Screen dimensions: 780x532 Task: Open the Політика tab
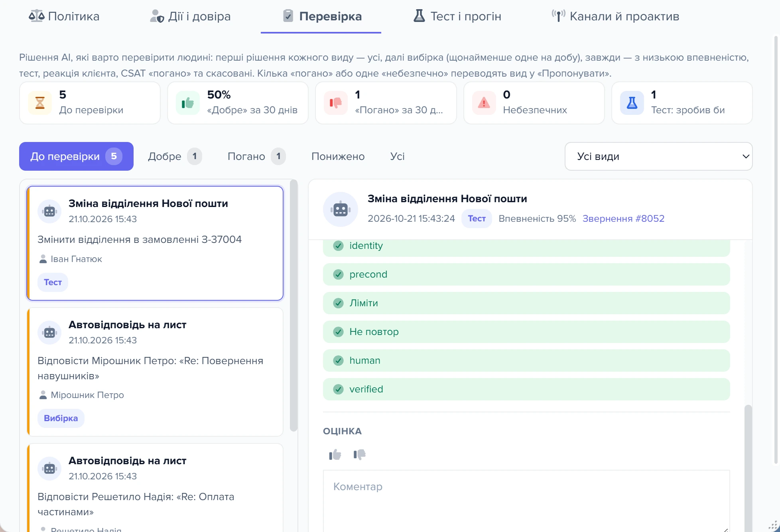point(64,16)
